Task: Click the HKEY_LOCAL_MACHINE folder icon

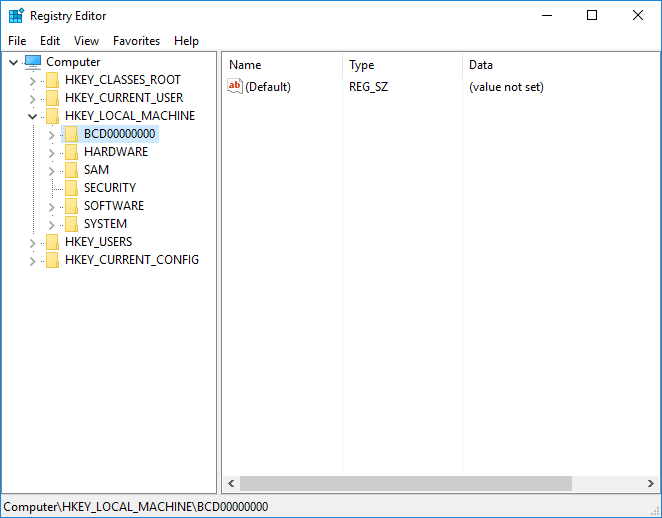Action: coord(52,116)
